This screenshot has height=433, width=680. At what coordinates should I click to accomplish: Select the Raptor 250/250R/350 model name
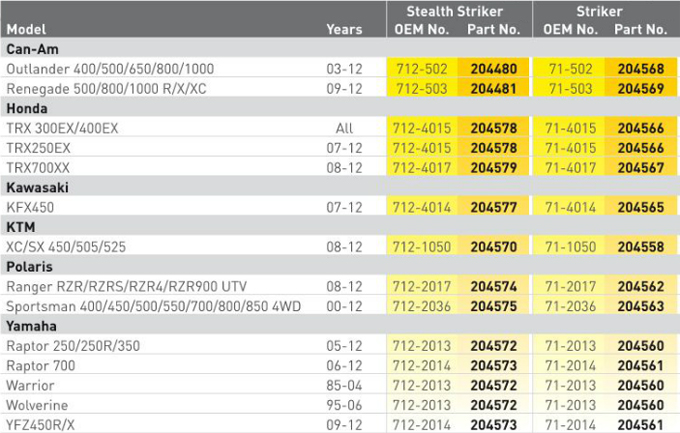pyautogui.click(x=73, y=346)
